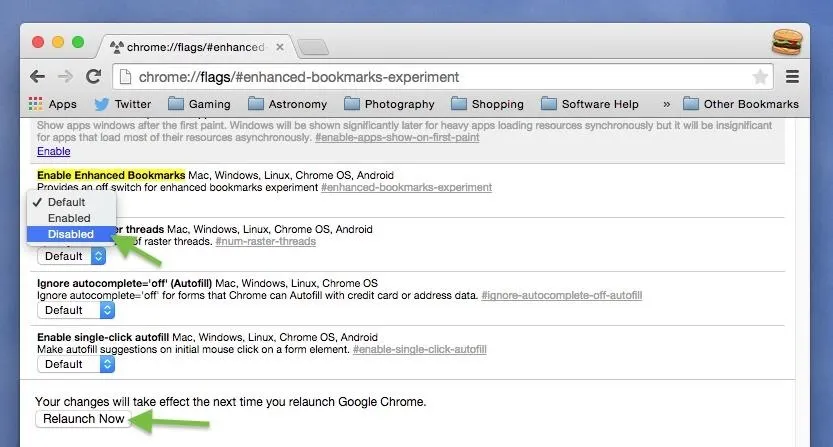This screenshot has width=833, height=447.
Task: Click the green window zoom button
Action: [78, 42]
